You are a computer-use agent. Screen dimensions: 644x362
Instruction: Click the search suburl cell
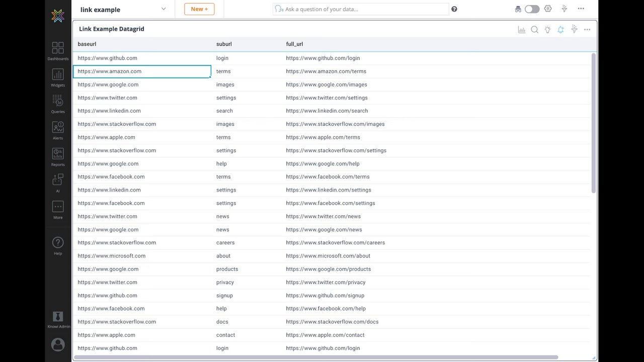247,111
